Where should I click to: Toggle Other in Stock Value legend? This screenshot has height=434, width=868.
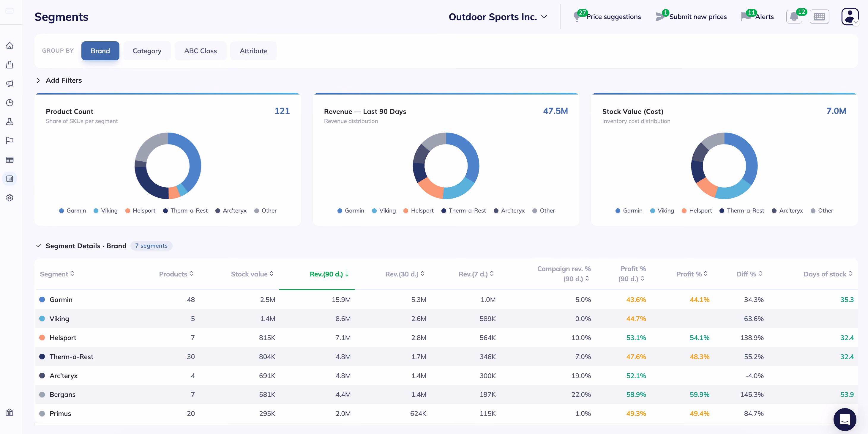tap(822, 211)
